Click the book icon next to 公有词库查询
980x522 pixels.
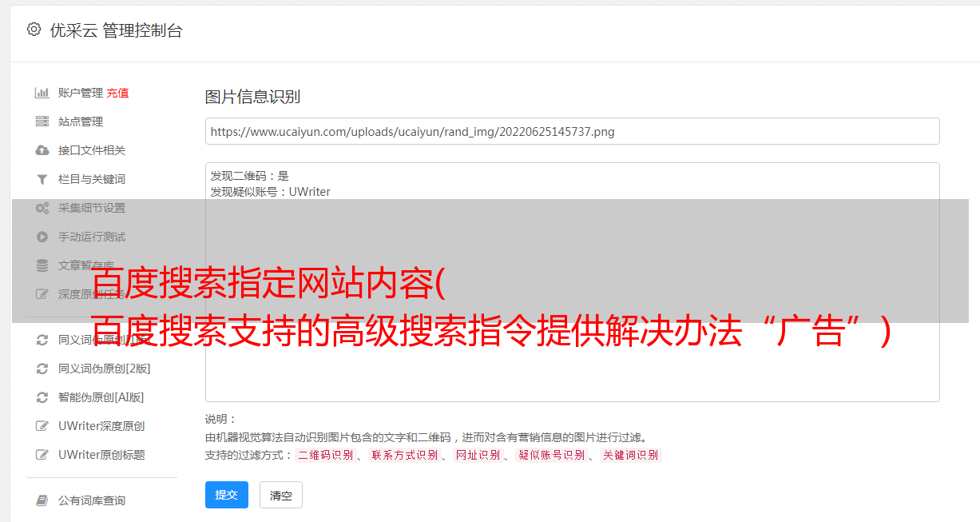[42, 500]
